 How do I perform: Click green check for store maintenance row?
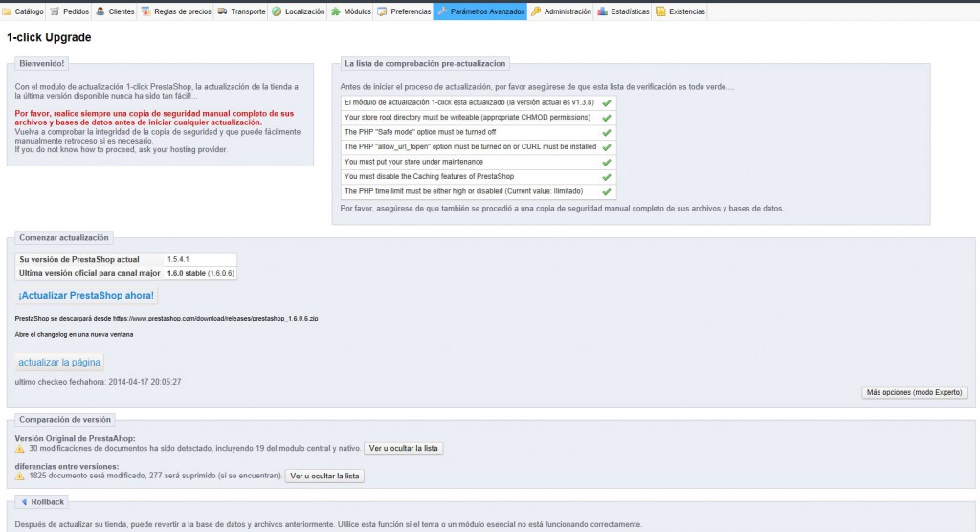[606, 162]
